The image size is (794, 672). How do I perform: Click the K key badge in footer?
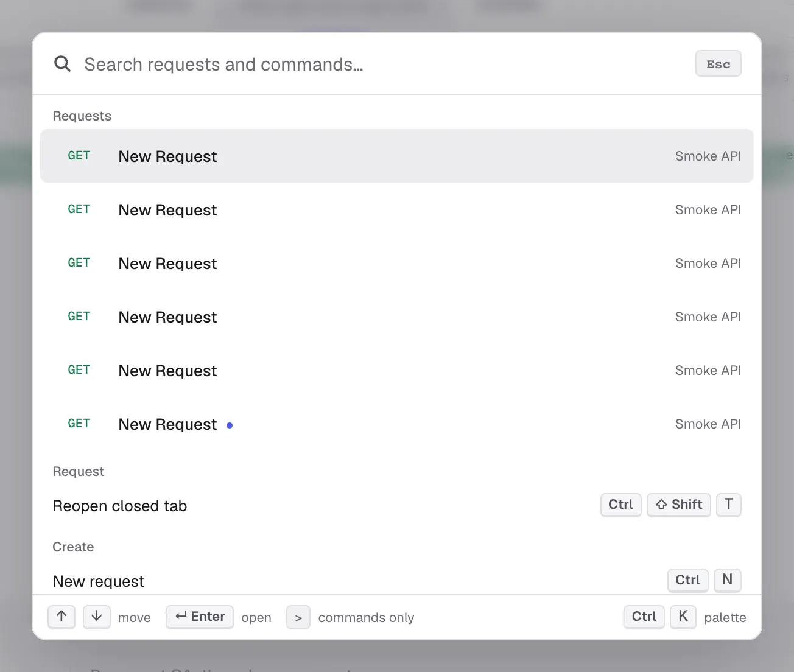click(683, 617)
